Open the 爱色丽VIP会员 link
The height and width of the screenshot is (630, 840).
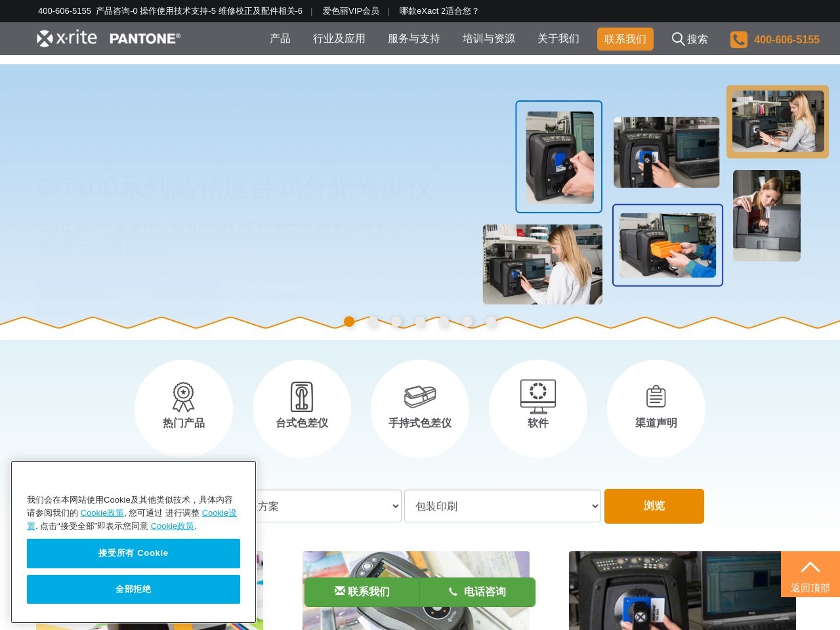pos(350,11)
